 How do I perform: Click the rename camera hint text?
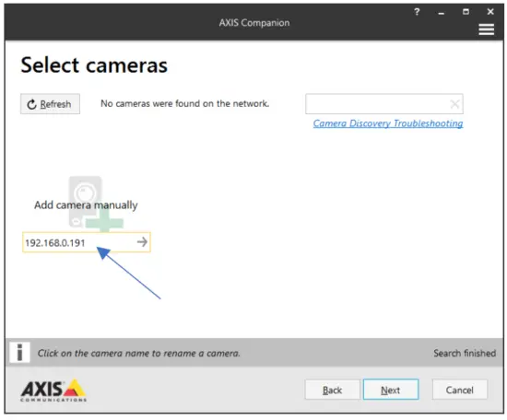(138, 353)
